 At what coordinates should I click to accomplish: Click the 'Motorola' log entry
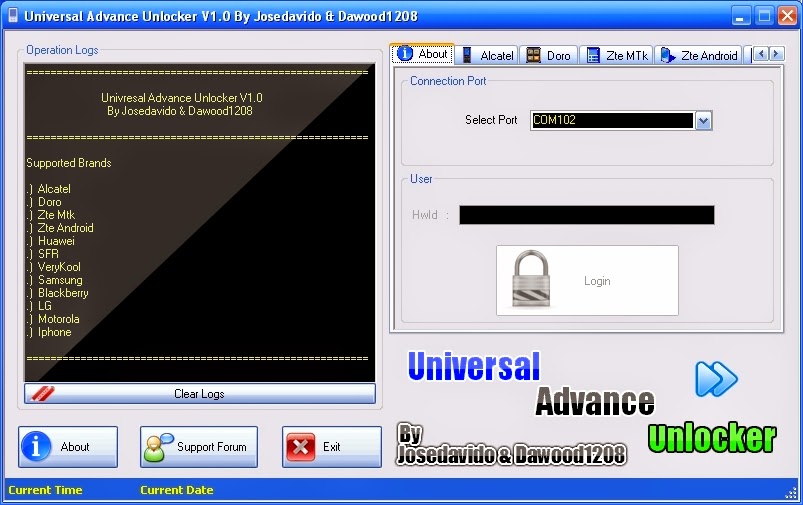pyautogui.click(x=59, y=319)
